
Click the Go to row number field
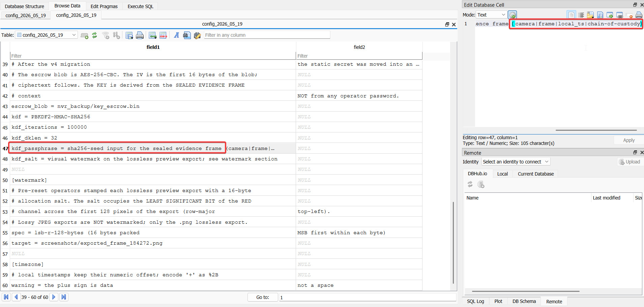click(x=368, y=297)
